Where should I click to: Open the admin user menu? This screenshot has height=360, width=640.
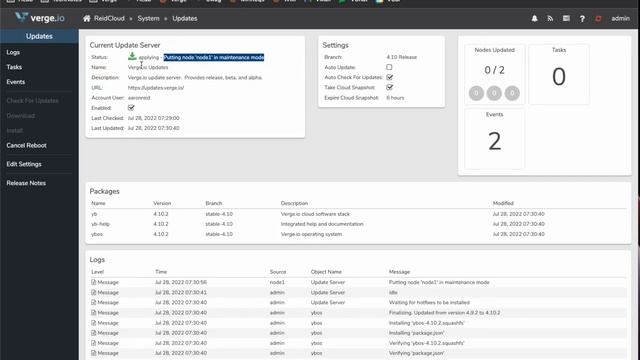(x=620, y=18)
